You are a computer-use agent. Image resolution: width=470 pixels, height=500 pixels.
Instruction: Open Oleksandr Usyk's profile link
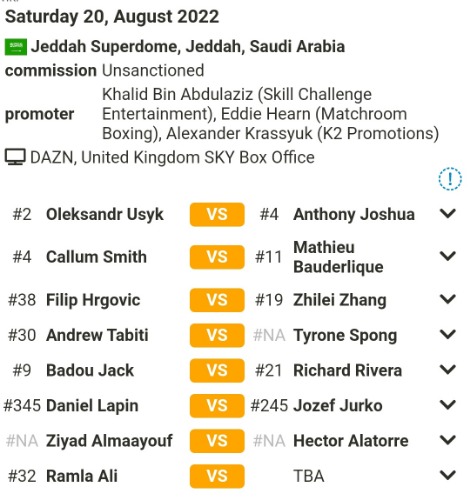click(x=105, y=215)
